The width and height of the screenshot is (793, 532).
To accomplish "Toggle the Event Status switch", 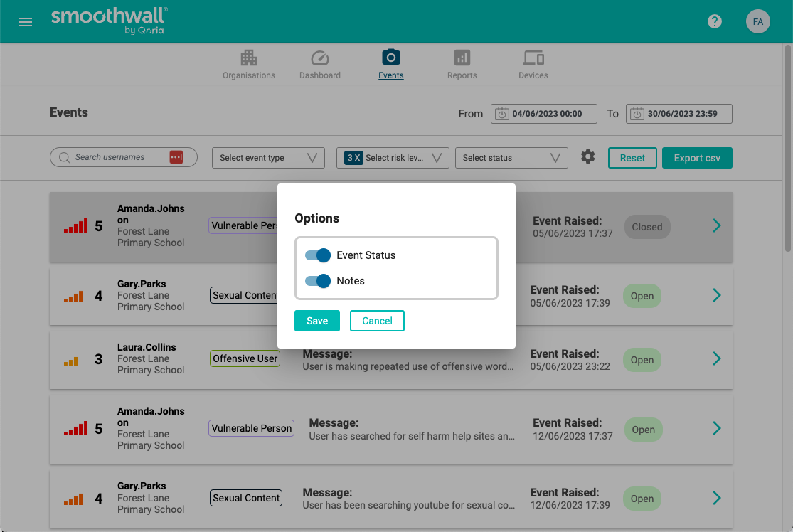I will pyautogui.click(x=318, y=255).
